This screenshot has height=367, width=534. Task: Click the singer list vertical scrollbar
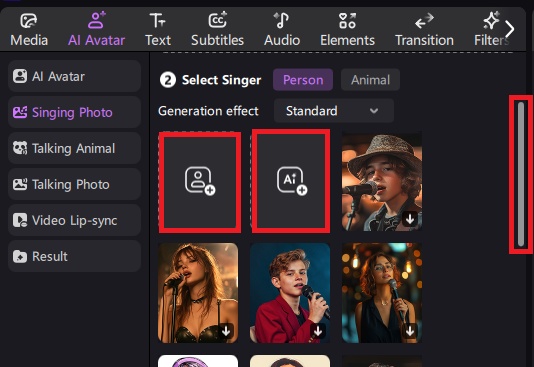point(521,174)
